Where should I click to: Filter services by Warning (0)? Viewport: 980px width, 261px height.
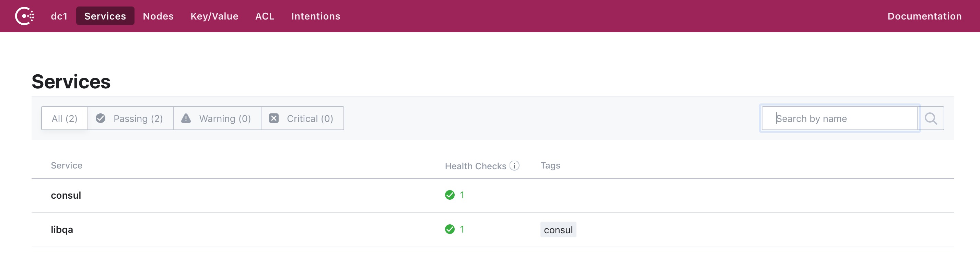click(217, 118)
